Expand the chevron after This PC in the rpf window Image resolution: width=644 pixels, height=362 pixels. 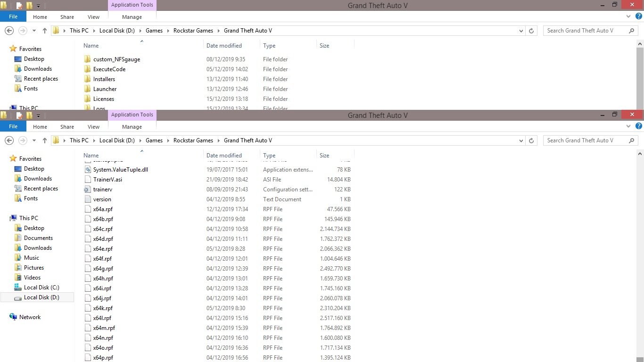94,140
